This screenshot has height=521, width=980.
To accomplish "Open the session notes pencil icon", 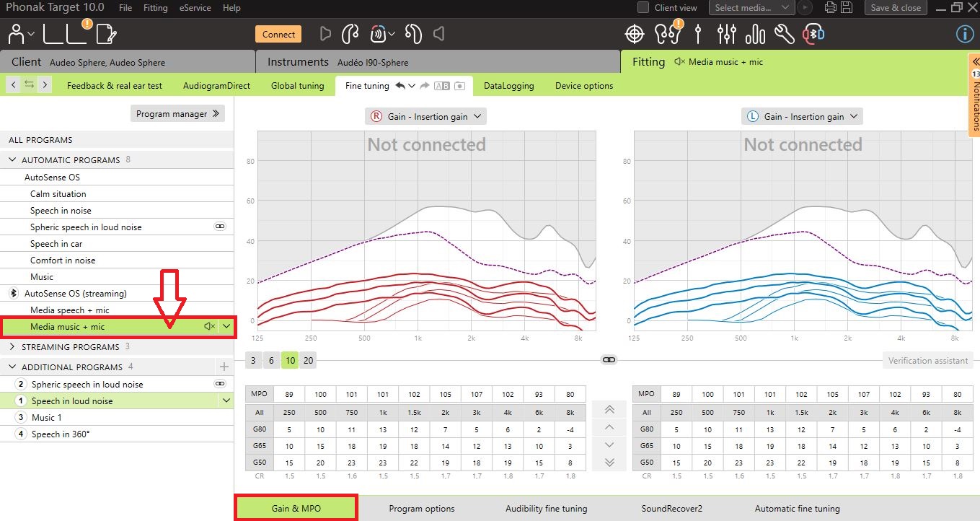I will point(107,34).
